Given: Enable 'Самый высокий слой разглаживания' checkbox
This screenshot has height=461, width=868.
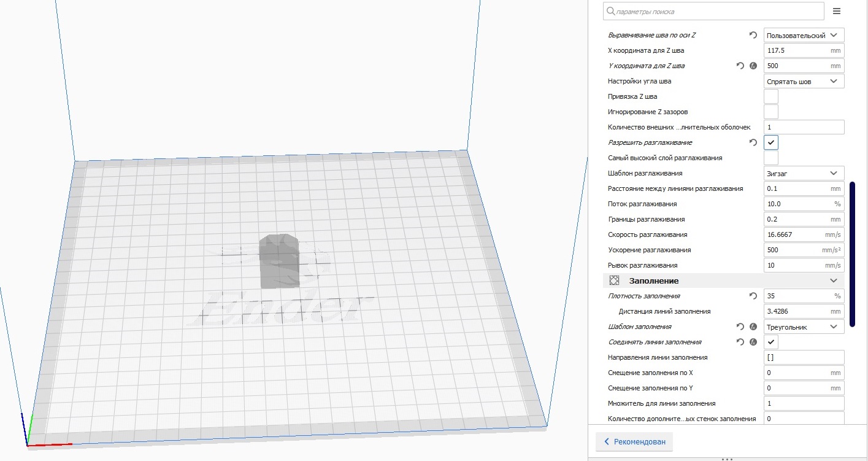Looking at the screenshot, I should click(771, 158).
